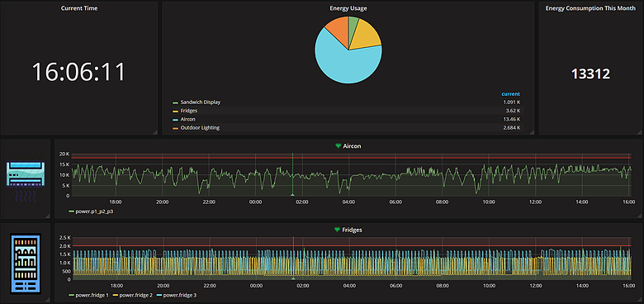Click the 13312 consumption value
This screenshot has height=304, width=644.
point(590,74)
